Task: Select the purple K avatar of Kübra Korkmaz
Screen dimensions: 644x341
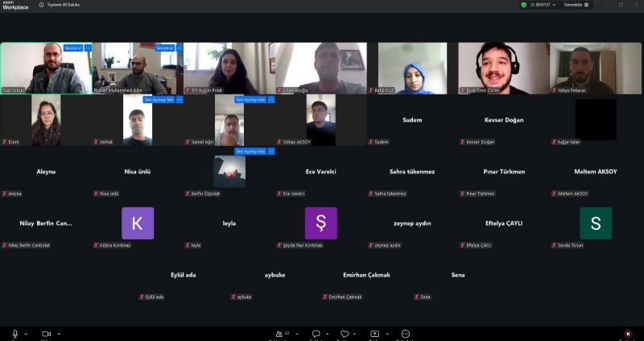Action: pyautogui.click(x=137, y=223)
